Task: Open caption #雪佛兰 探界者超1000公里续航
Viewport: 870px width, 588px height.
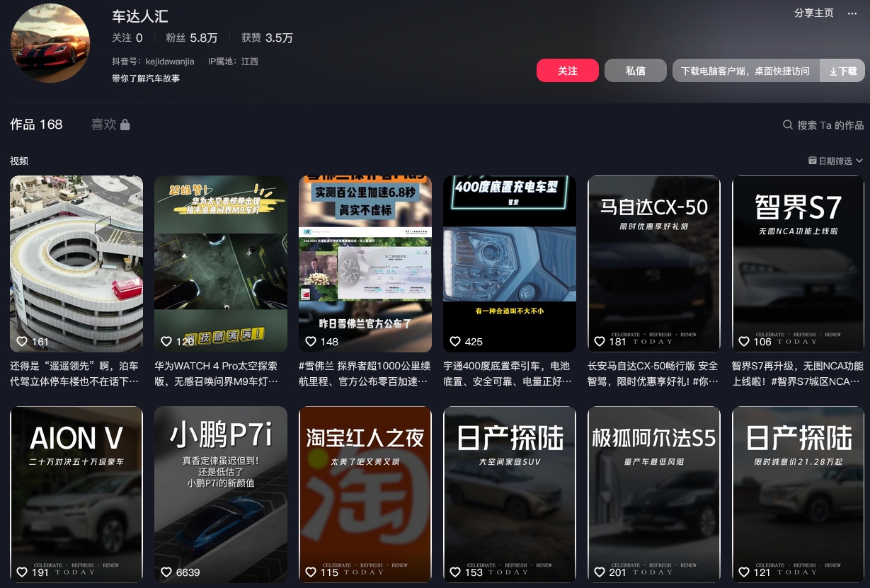Action: pyautogui.click(x=365, y=374)
